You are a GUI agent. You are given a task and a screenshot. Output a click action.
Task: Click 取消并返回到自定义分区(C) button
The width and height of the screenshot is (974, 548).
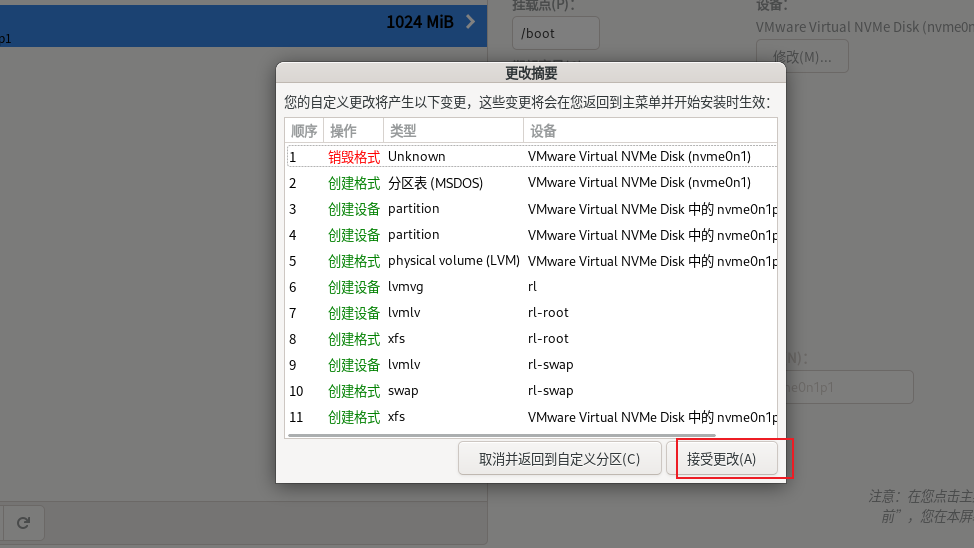(x=559, y=459)
